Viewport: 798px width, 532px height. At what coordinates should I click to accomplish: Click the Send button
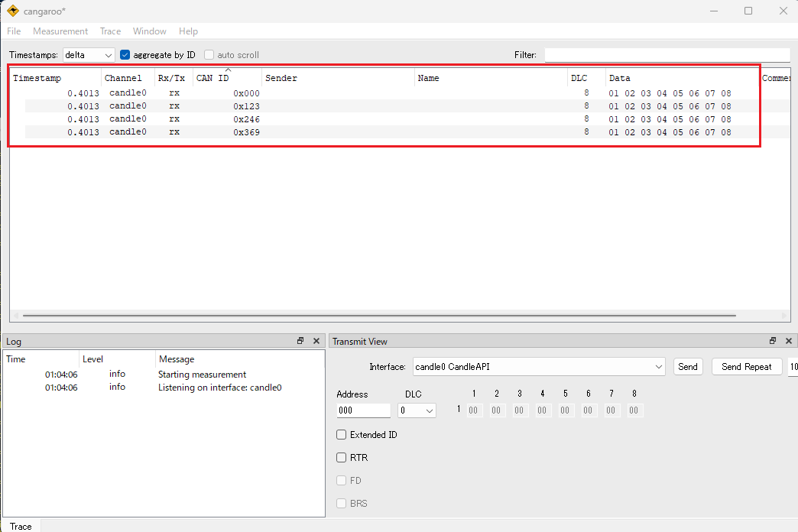point(688,367)
